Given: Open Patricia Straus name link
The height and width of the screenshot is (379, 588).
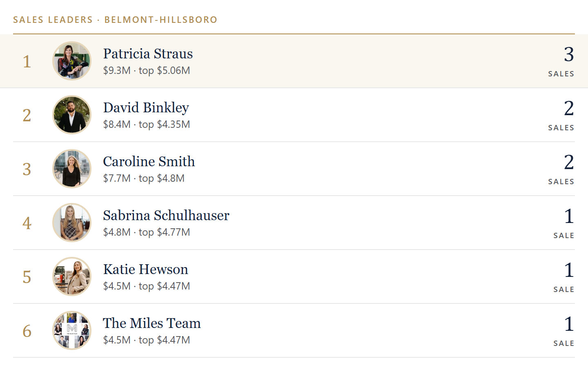Looking at the screenshot, I should (x=148, y=54).
